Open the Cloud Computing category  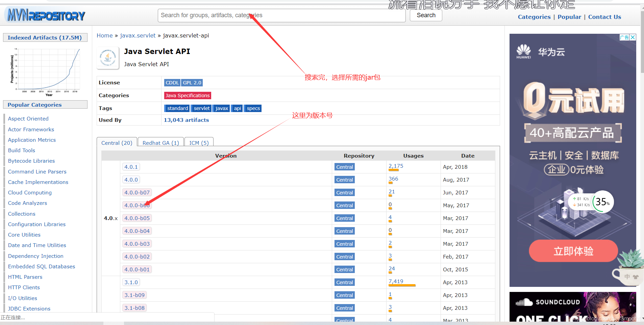(x=30, y=193)
